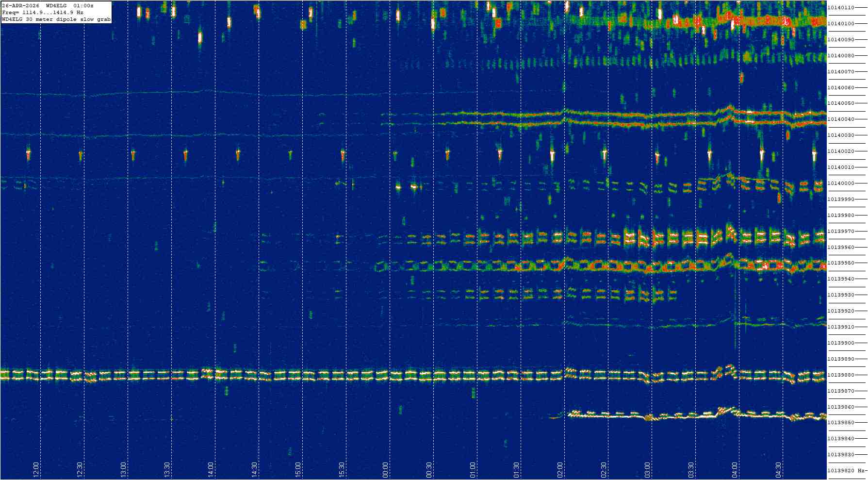
Task: Click the 12:00 time axis label
Action: pos(36,469)
